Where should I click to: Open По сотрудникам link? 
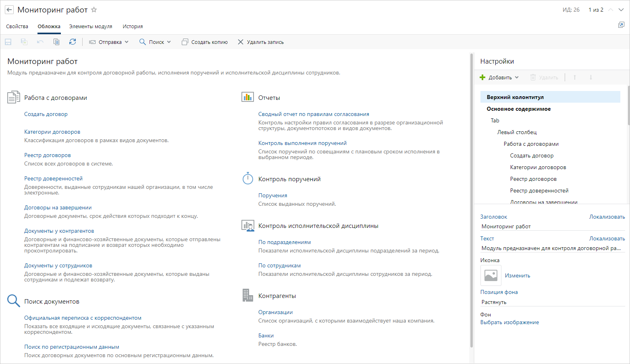pyautogui.click(x=280, y=265)
